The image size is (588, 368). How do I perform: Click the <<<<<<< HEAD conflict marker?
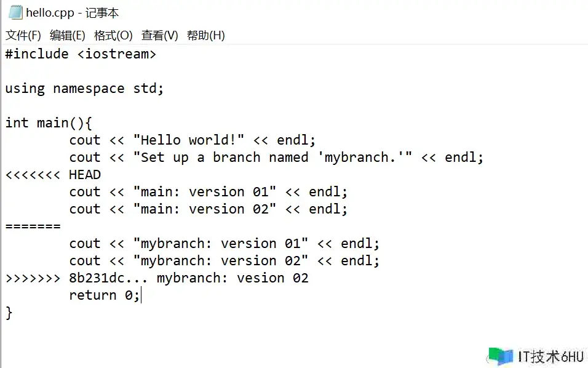click(x=53, y=175)
